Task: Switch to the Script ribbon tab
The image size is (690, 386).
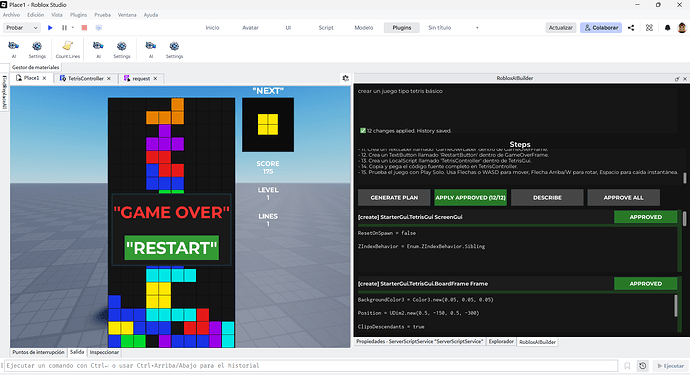Action: click(326, 28)
